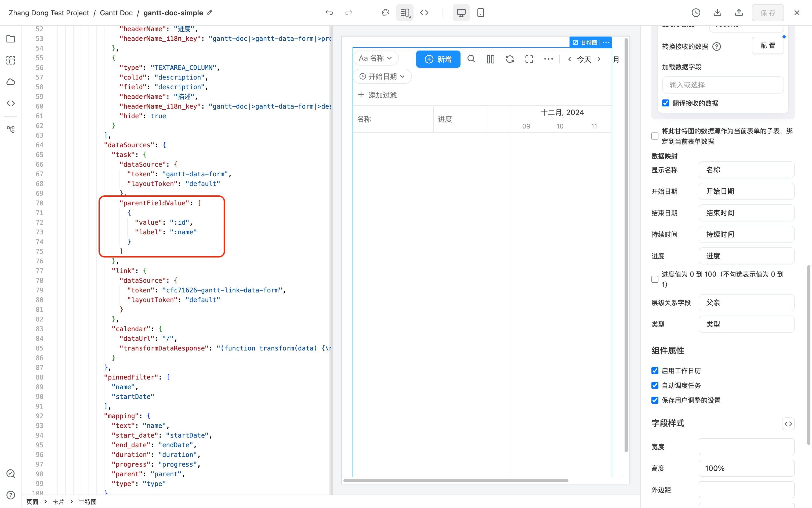Viewport: 812px width, 508px height.
Task: Open the code brackets icon in the left sidebar
Action: (11, 103)
